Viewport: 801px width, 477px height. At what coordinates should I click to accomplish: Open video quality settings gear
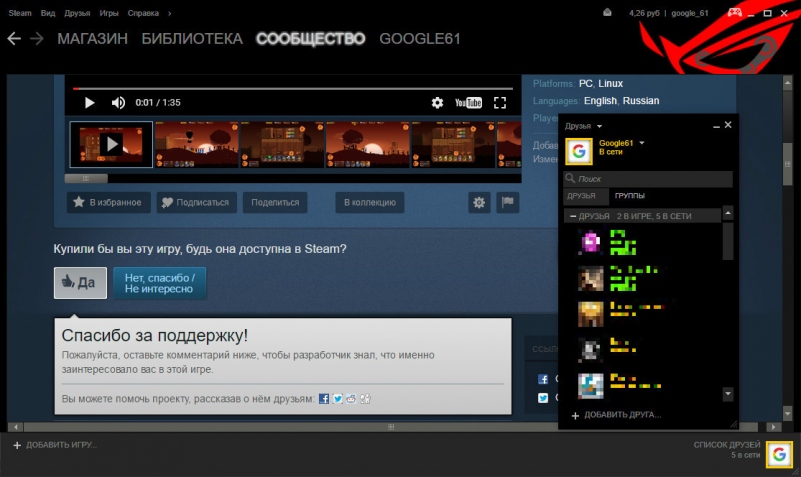tap(437, 103)
